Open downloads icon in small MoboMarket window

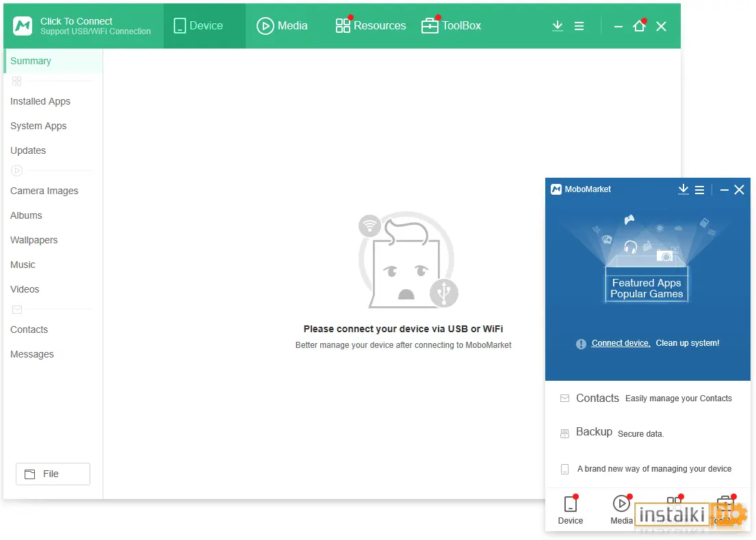pos(683,189)
